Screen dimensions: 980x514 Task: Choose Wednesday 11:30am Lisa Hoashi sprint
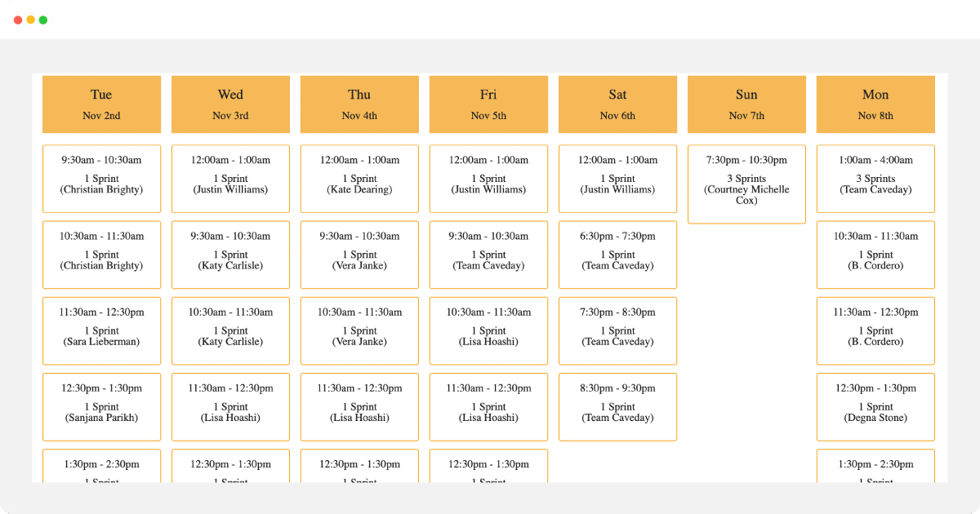[x=230, y=406]
